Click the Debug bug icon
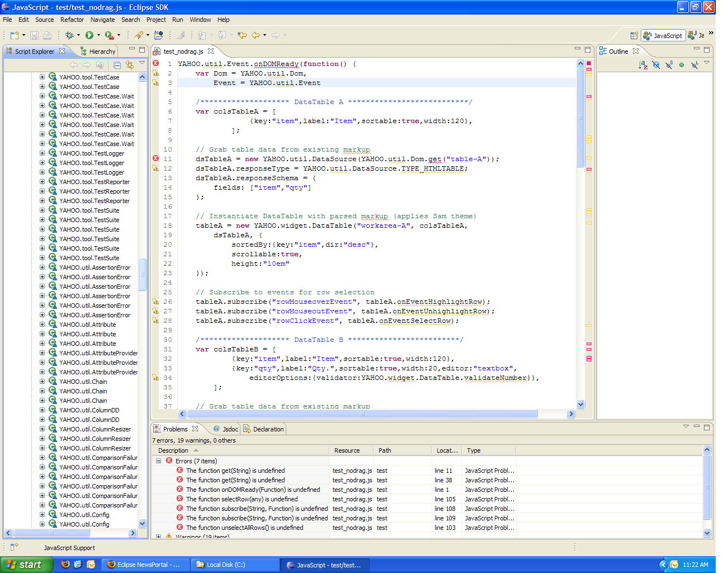Screen dimensions: 728x573 pyautogui.click(x=69, y=35)
